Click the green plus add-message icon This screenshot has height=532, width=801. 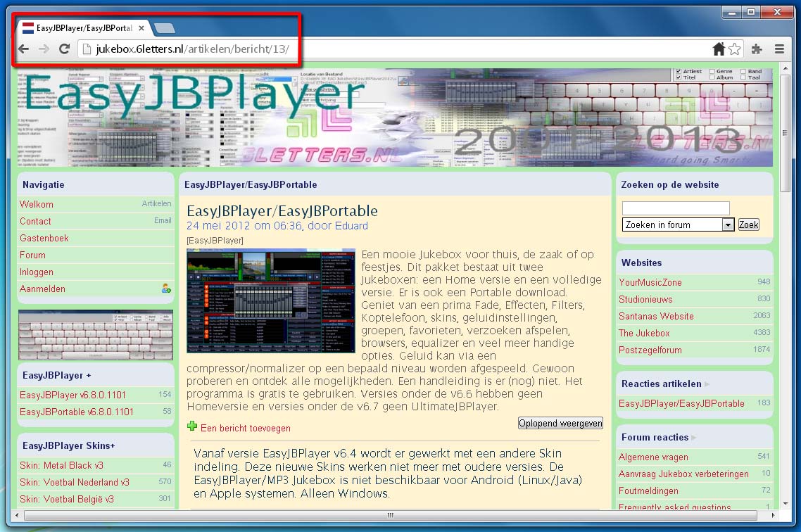[x=192, y=426]
